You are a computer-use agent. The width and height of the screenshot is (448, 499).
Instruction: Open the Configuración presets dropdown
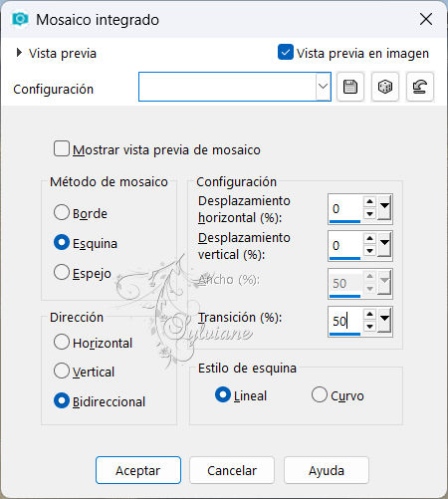(323, 87)
